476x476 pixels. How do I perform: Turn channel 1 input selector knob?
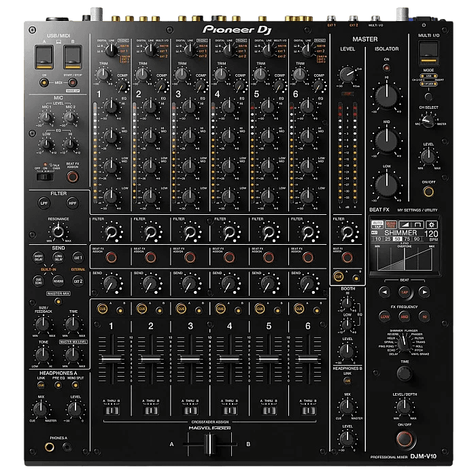pyautogui.click(x=112, y=50)
